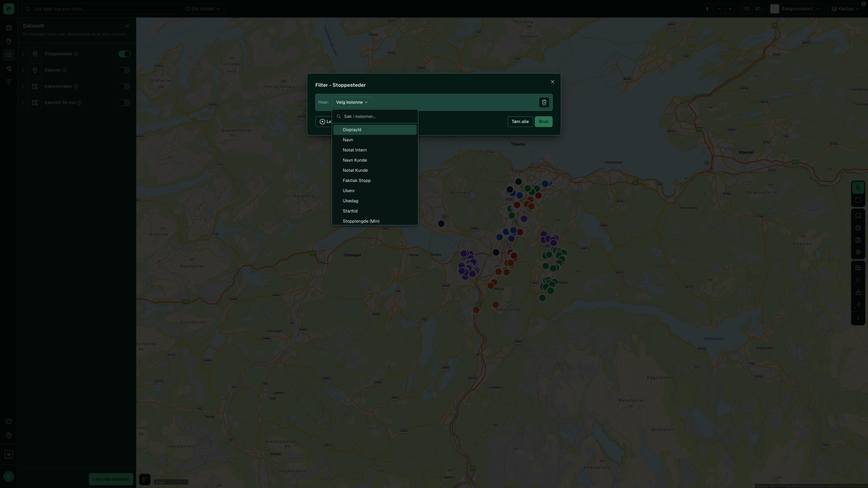Switch map to 3D view
This screenshot has height=488, width=868.
coord(757,9)
